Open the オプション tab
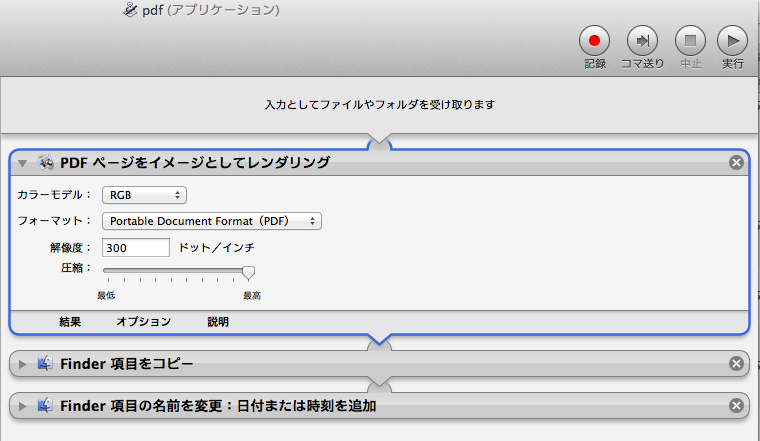Viewport: 760px width, 441px height. (143, 322)
